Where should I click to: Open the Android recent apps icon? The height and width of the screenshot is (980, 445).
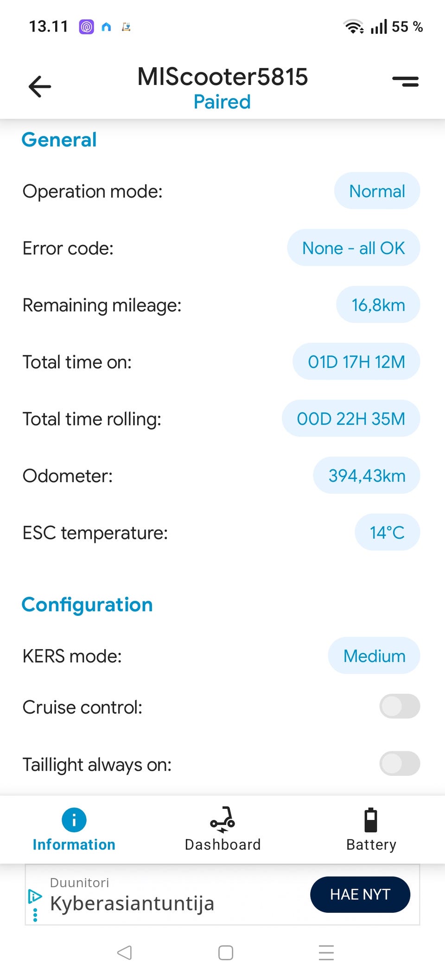point(326,953)
